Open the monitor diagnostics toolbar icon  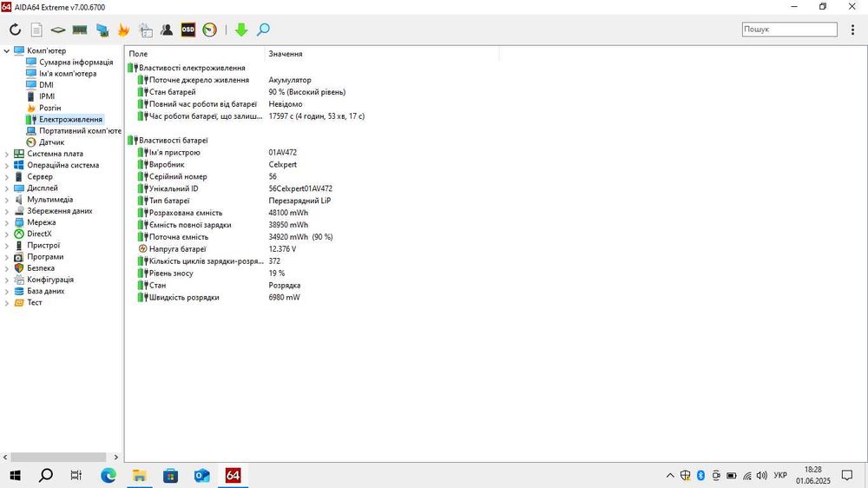coord(102,30)
